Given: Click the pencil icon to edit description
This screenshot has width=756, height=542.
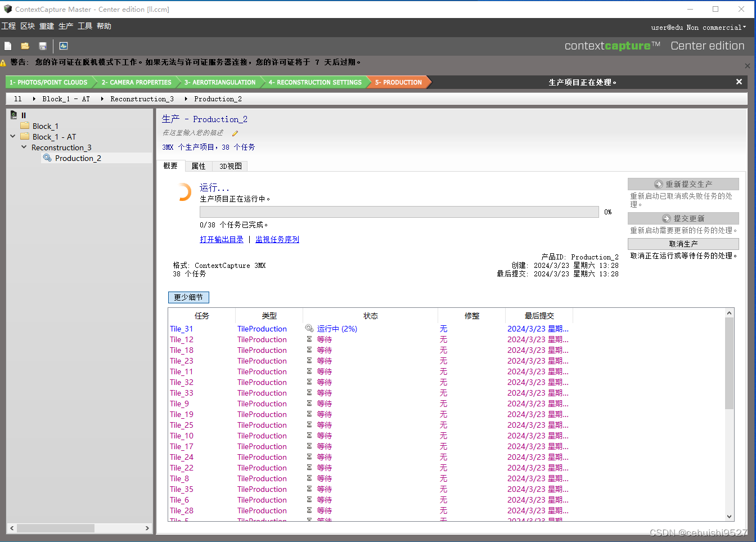Looking at the screenshot, I should coord(235,133).
